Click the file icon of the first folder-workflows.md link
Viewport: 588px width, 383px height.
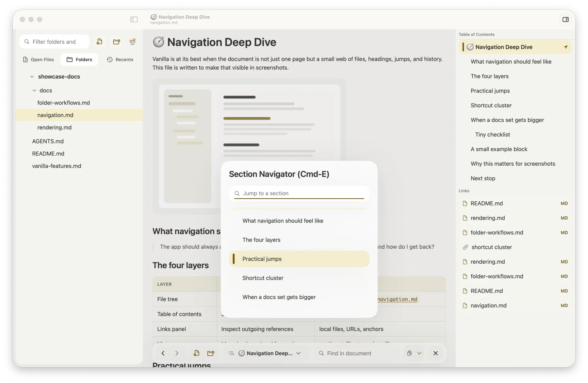(x=465, y=233)
